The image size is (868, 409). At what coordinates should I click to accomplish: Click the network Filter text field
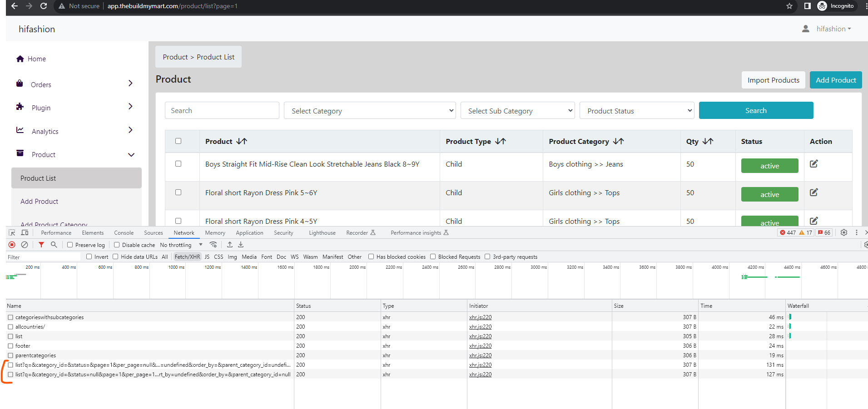[x=43, y=257]
